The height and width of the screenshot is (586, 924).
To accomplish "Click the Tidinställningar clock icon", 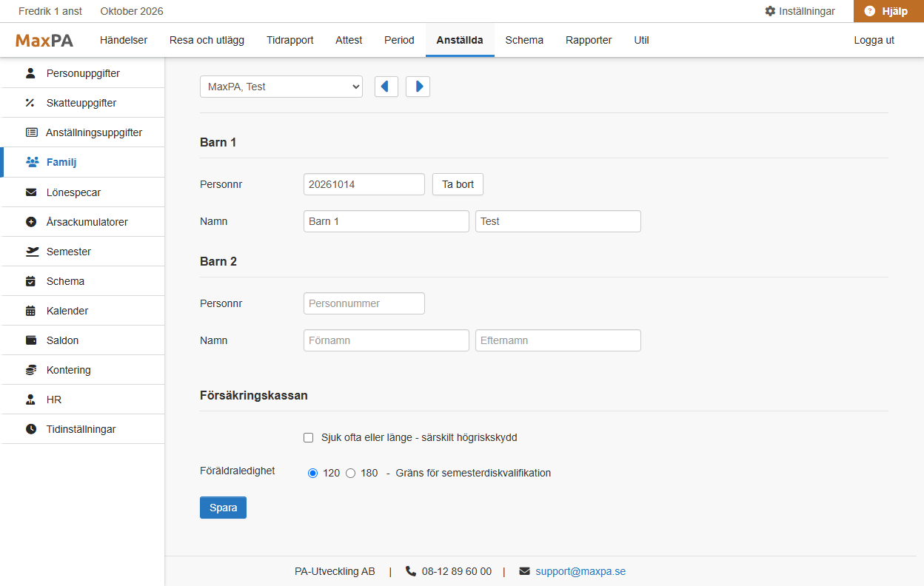I will click(31, 429).
